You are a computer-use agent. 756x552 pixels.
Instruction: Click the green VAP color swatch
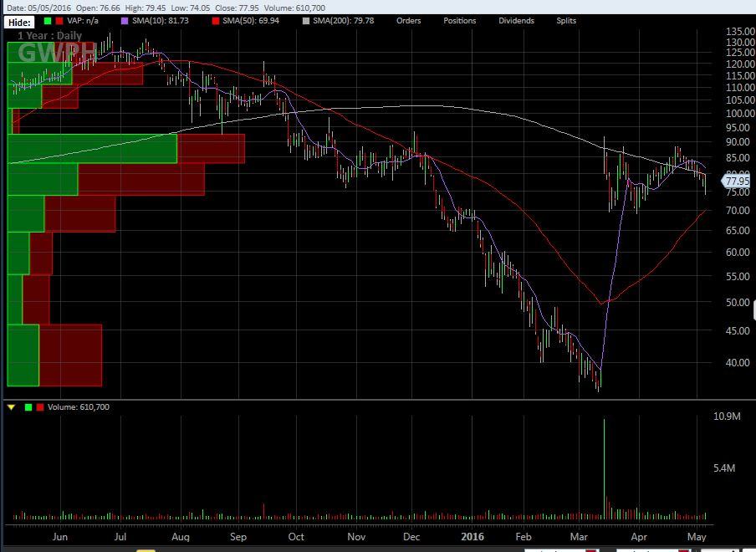coord(48,21)
